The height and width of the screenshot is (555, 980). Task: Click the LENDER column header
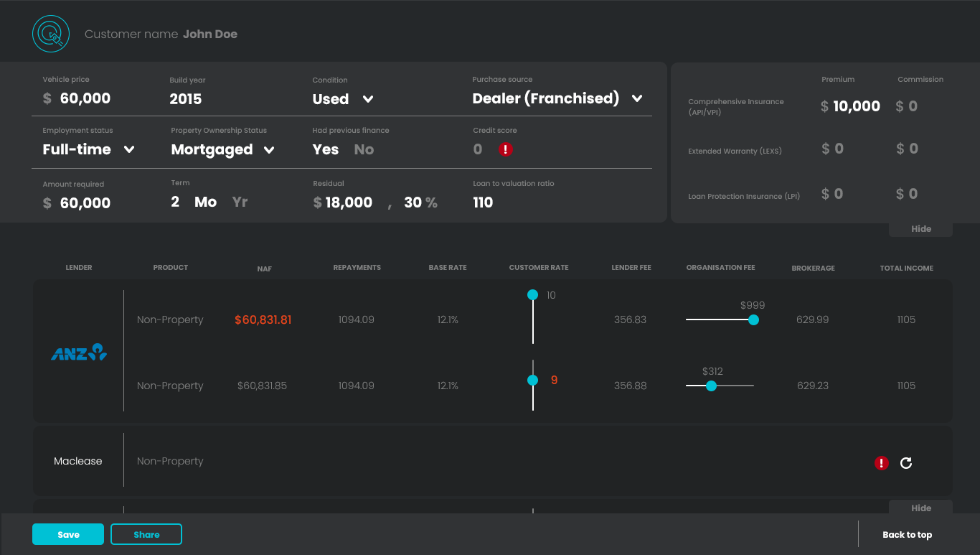(x=79, y=268)
